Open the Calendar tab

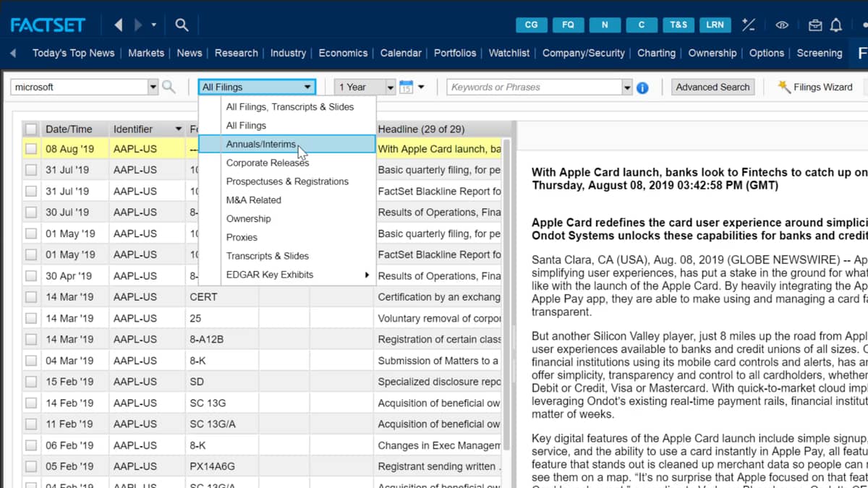[x=401, y=53]
